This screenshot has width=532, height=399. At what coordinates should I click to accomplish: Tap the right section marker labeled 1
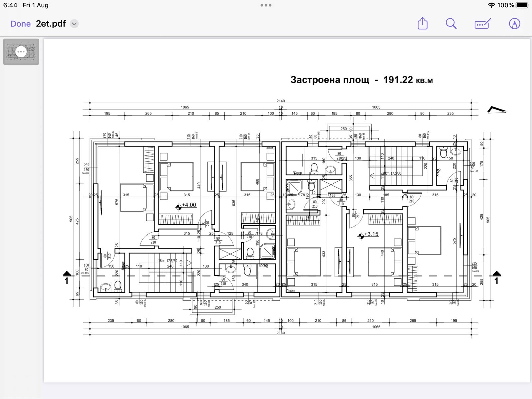click(496, 277)
